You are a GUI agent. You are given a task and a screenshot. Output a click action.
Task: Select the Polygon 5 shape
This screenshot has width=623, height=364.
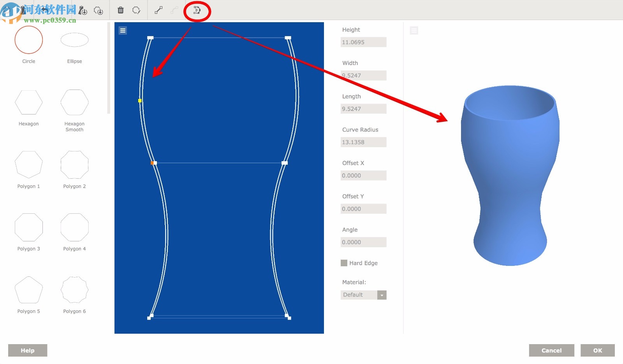(x=29, y=290)
